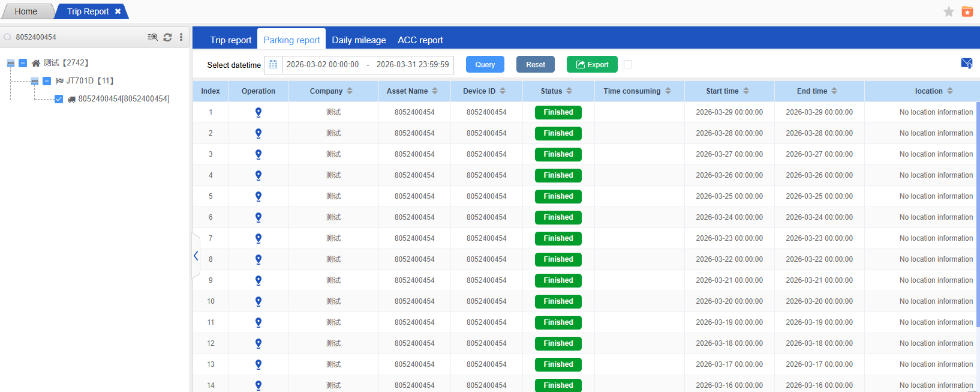Collapse the left sidebar panel
The width and height of the screenshot is (980, 392).
[x=196, y=256]
